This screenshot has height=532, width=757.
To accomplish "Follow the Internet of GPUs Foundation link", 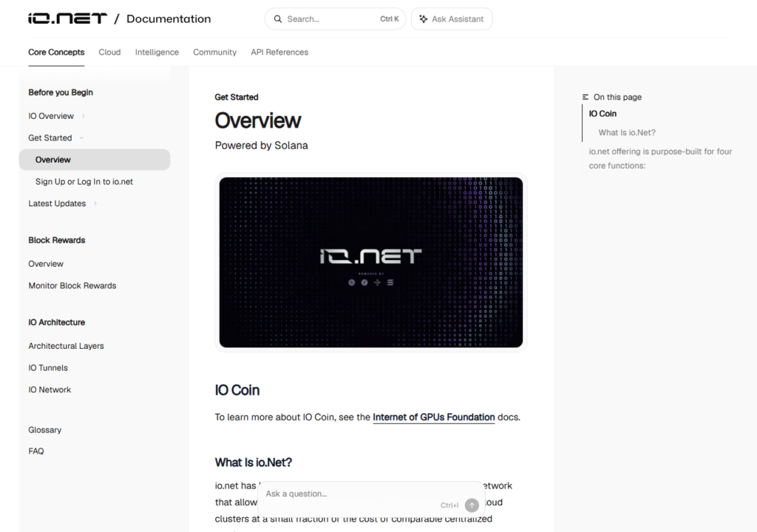I will [x=433, y=417].
